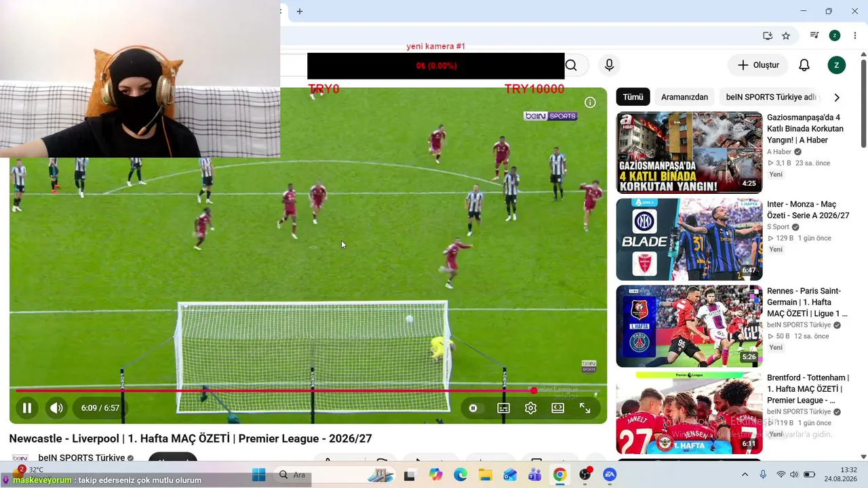The height and width of the screenshot is (488, 868).
Task: Open the Inter - Monza video thumbnail
Action: point(689,239)
